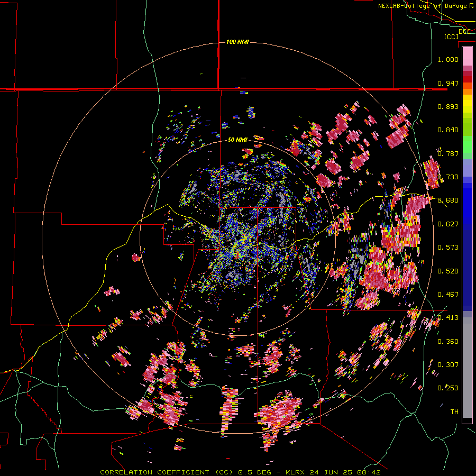The height and width of the screenshot is (476, 476).
Task: Click the 0.680 legend value
Action: 448,200
